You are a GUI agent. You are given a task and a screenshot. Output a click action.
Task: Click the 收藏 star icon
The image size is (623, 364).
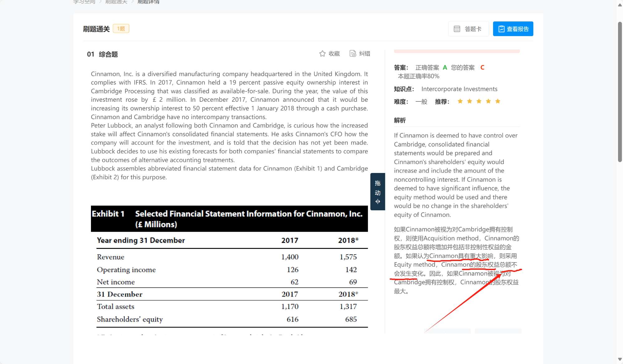pyautogui.click(x=322, y=54)
